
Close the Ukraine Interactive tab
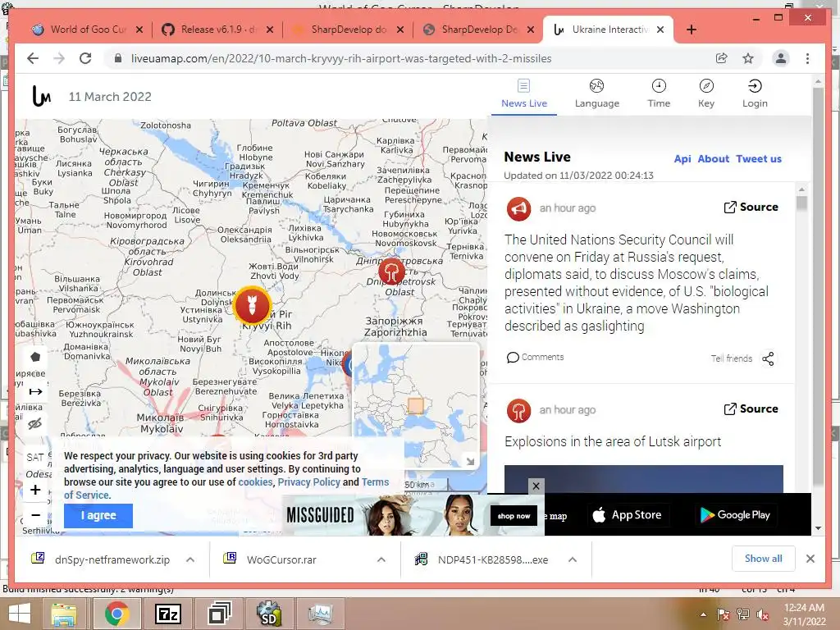[660, 30]
